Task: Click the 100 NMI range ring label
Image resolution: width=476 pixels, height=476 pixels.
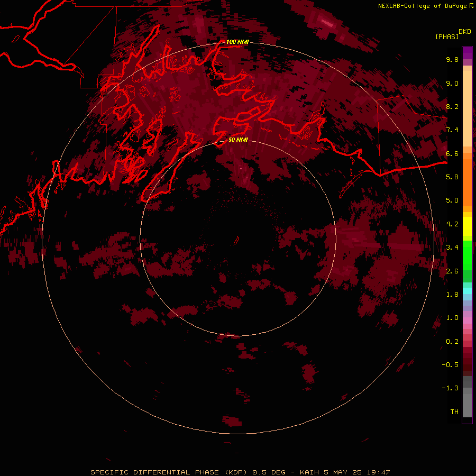Action: 237,42
